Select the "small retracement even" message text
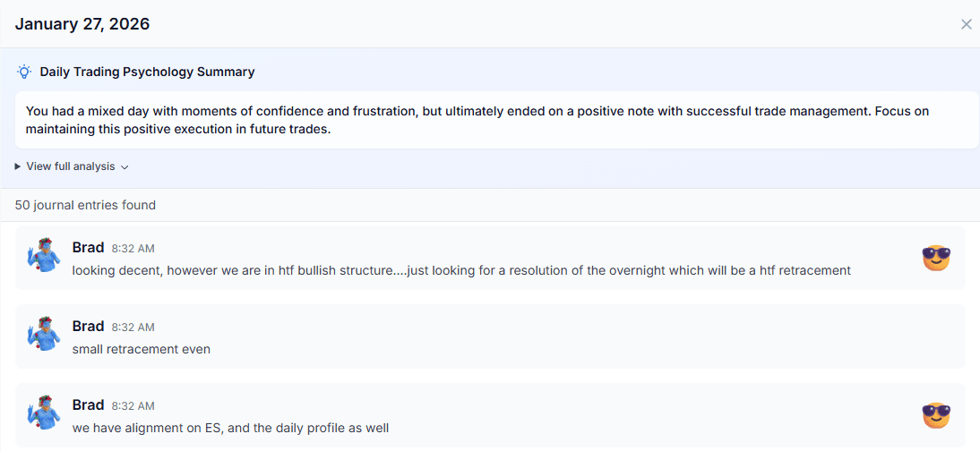The width and height of the screenshot is (980, 451). point(142,349)
